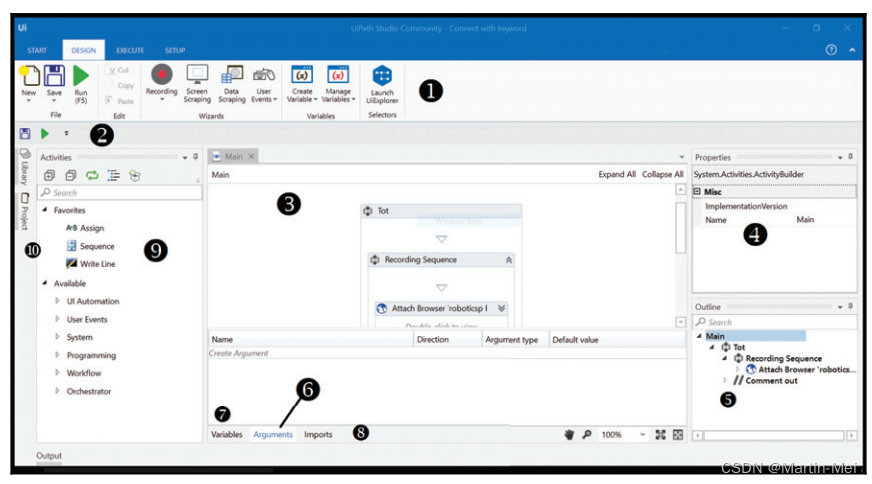The image size is (872, 484).
Task: Open the Arguments panel tab
Action: 272,434
